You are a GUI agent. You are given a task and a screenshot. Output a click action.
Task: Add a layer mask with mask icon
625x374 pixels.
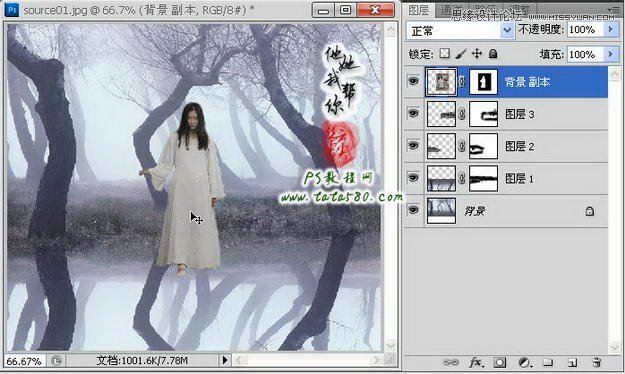pos(499,362)
